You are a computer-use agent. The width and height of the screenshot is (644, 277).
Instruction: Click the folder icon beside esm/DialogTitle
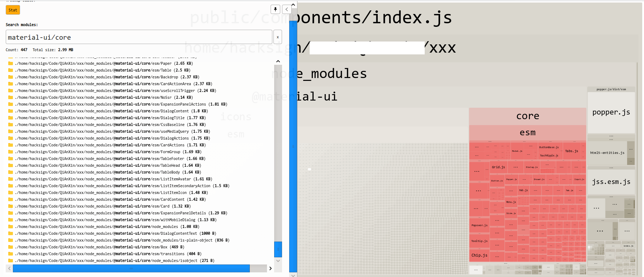(x=11, y=118)
